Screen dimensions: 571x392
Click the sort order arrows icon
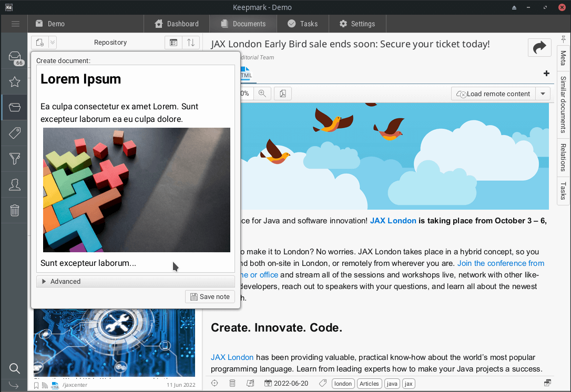coord(191,43)
